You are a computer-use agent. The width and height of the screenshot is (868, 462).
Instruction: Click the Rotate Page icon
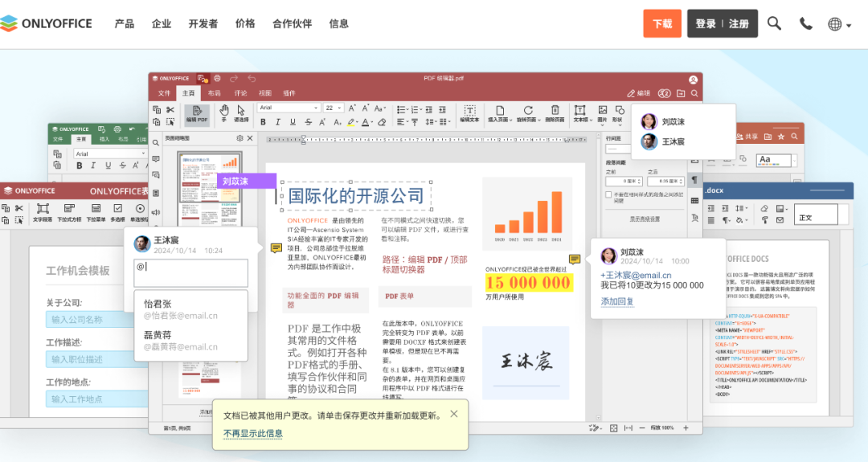tap(526, 110)
